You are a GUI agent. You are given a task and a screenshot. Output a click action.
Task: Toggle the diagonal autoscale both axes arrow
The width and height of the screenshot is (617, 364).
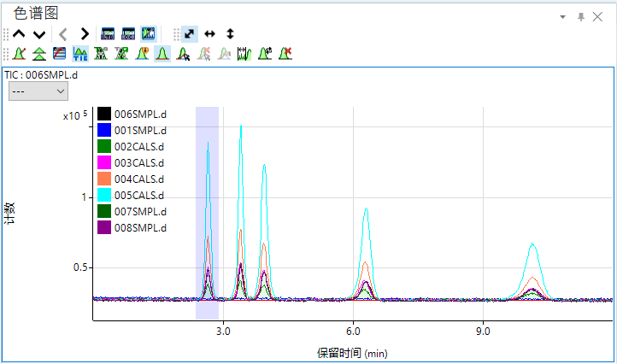[189, 34]
